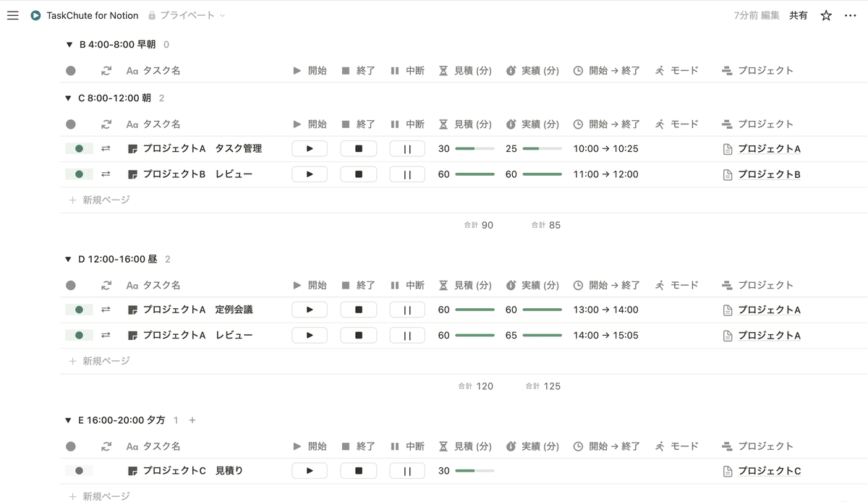Click 見積 progress bar in 見積り row
The height and width of the screenshot is (502, 868).
click(x=475, y=471)
